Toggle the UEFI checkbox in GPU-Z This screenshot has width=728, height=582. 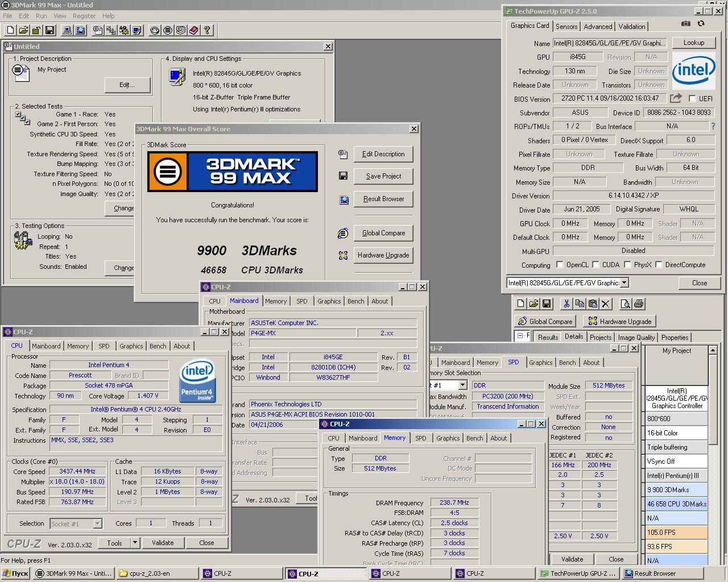tap(692, 98)
